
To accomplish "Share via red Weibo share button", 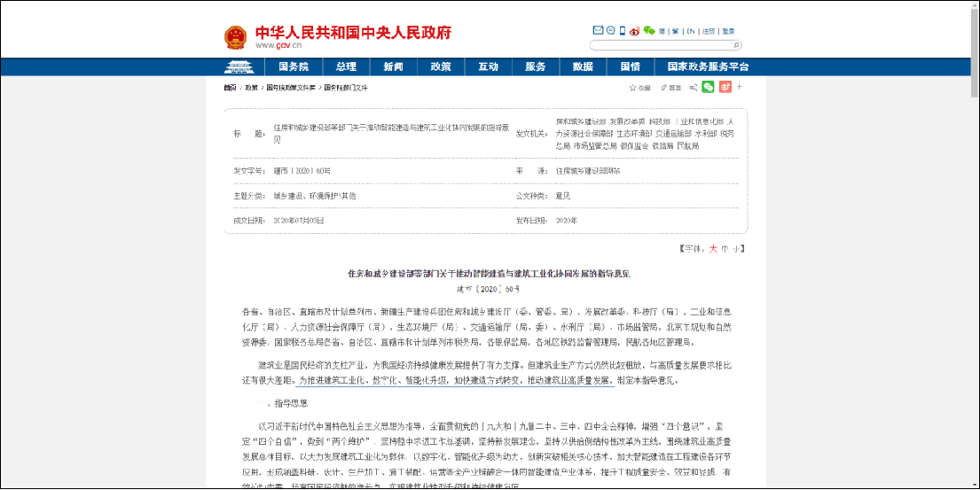I will [724, 87].
